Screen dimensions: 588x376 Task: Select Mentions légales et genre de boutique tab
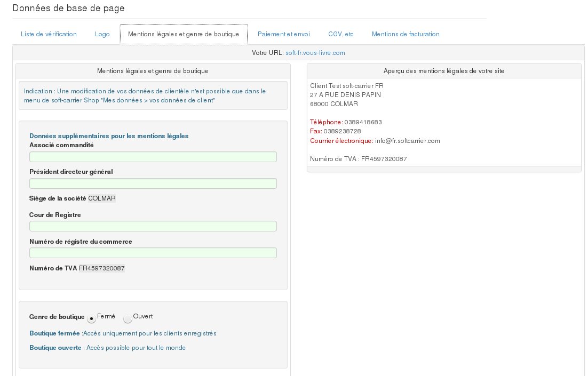184,34
